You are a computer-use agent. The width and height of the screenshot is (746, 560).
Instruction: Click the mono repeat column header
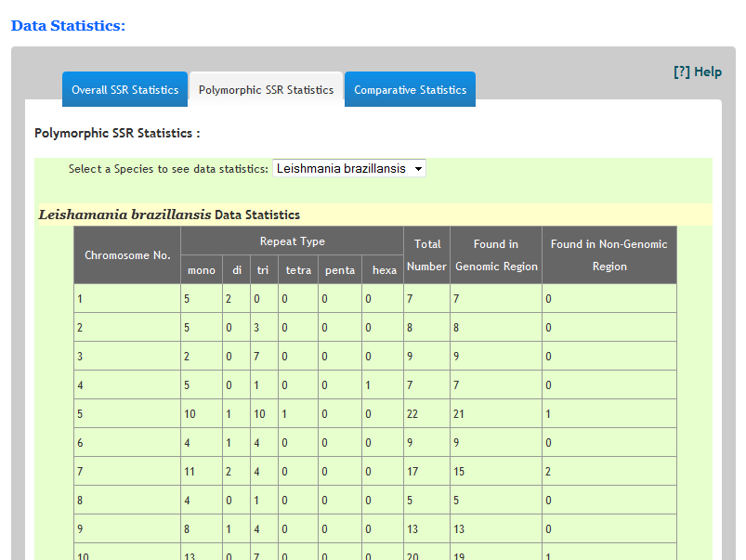201,270
